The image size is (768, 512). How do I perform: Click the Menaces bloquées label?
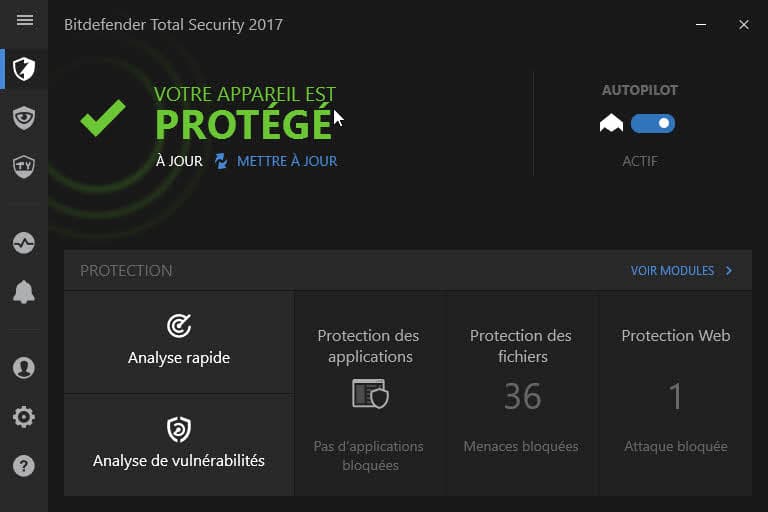[x=521, y=446]
